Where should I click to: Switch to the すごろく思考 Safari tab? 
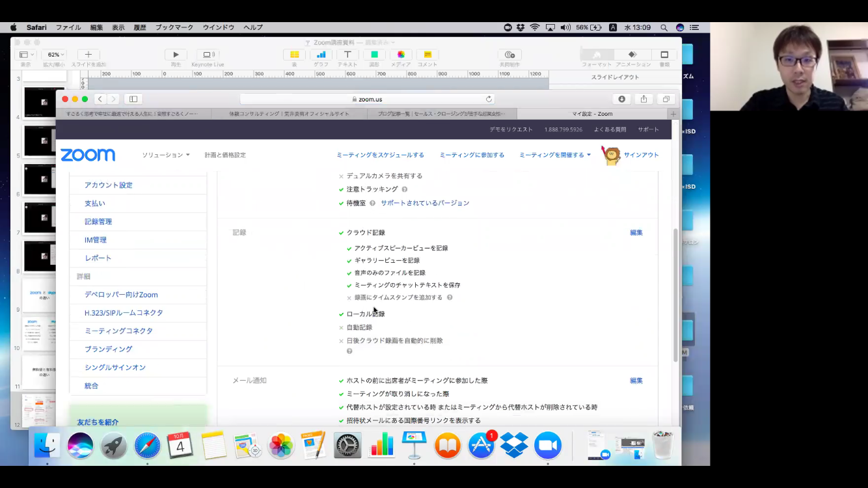pyautogui.click(x=133, y=114)
